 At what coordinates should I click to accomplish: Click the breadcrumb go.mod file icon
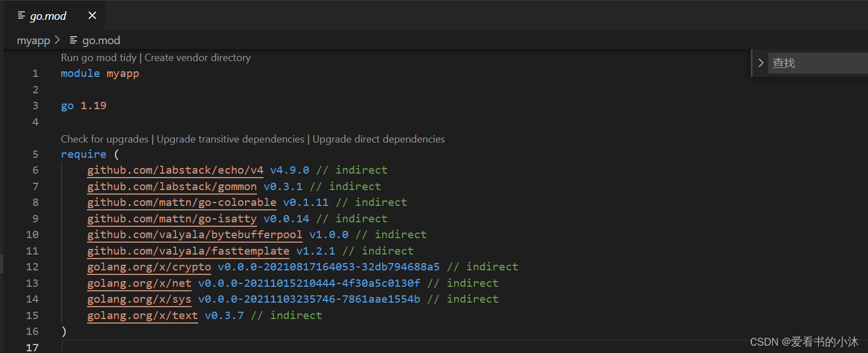coord(74,40)
